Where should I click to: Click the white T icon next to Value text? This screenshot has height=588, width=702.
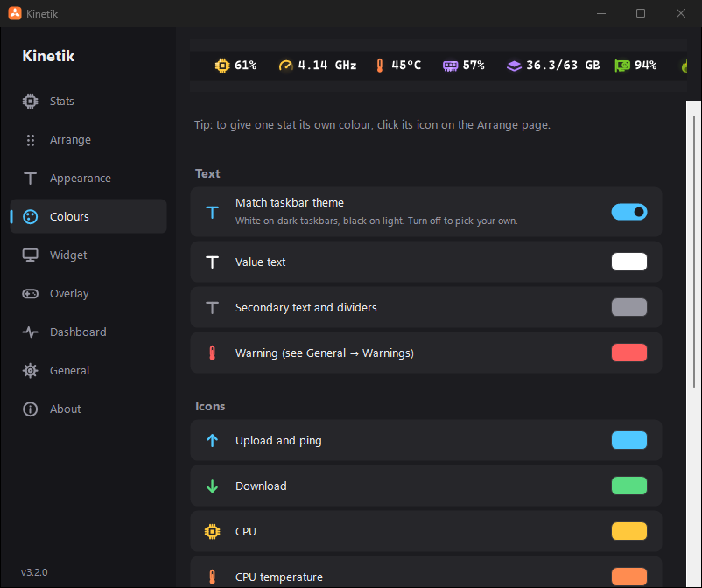pos(212,262)
